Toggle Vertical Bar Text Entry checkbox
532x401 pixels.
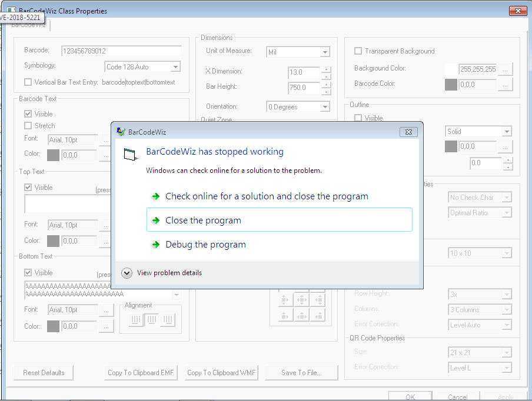[x=28, y=82]
